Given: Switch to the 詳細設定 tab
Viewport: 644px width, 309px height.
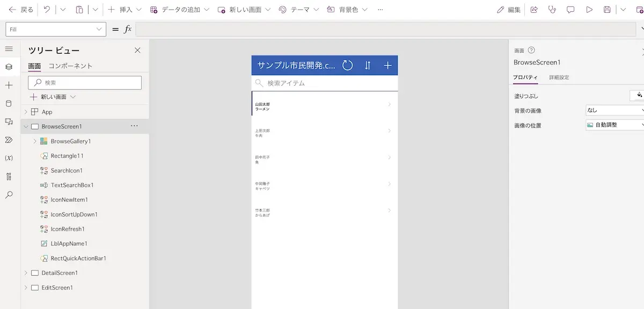Looking at the screenshot, I should [559, 77].
